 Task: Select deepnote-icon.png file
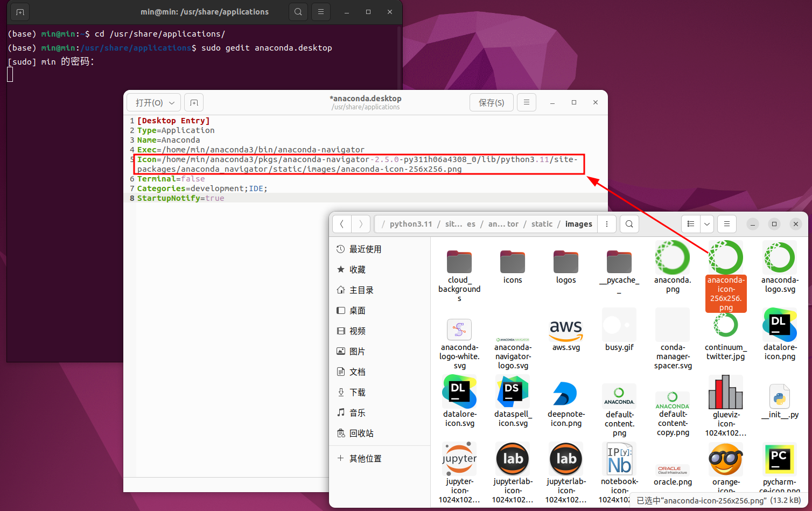(566, 404)
